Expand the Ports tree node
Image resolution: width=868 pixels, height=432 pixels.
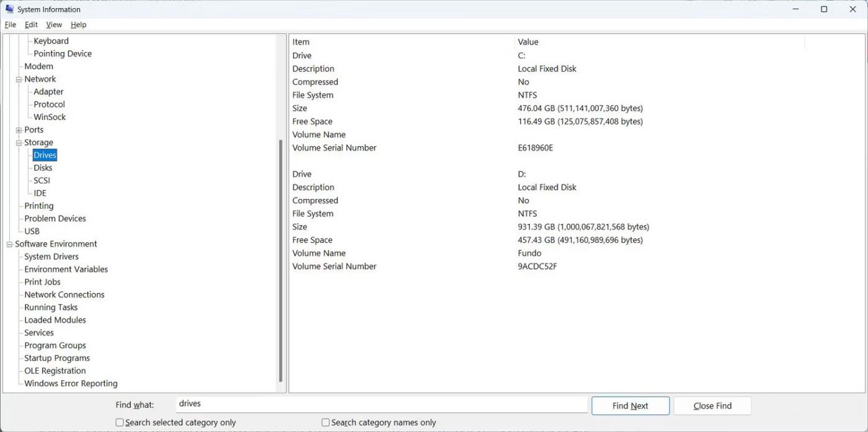click(x=19, y=130)
